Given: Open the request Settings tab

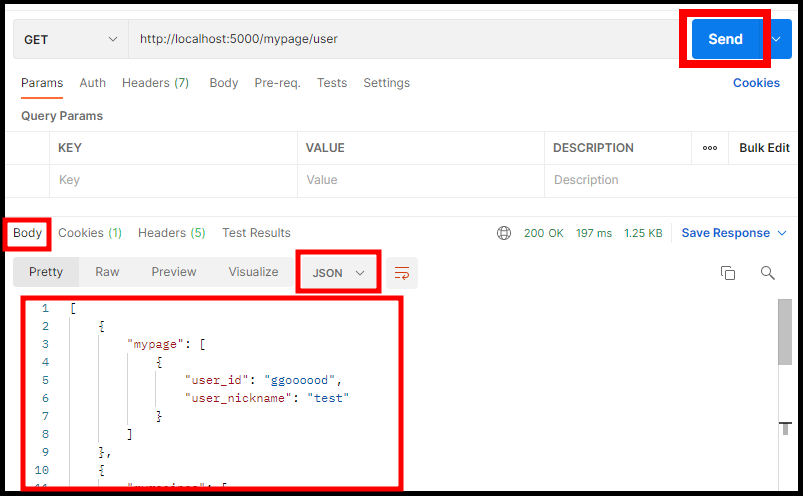Looking at the screenshot, I should [387, 83].
